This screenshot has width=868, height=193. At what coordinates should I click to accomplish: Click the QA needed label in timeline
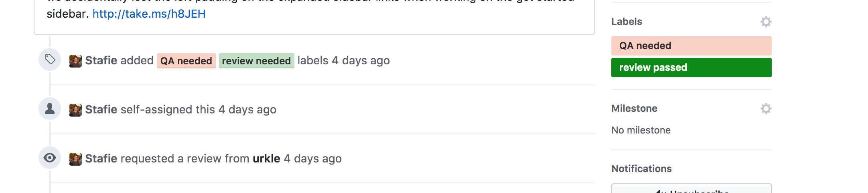coord(187,61)
